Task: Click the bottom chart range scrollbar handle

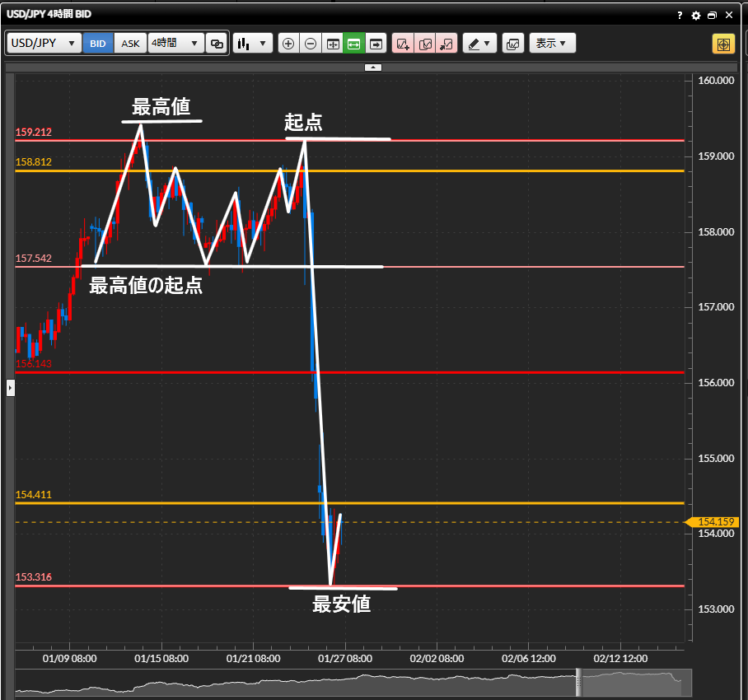Action: click(x=578, y=681)
